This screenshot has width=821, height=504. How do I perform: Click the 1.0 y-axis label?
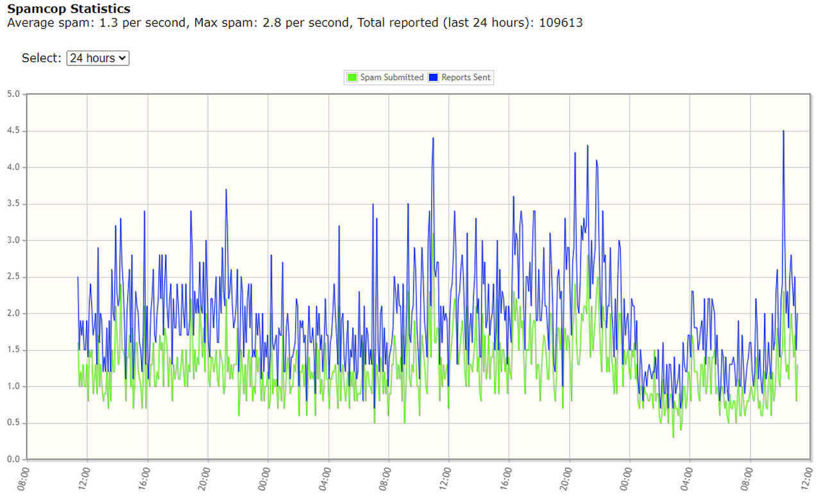point(13,387)
